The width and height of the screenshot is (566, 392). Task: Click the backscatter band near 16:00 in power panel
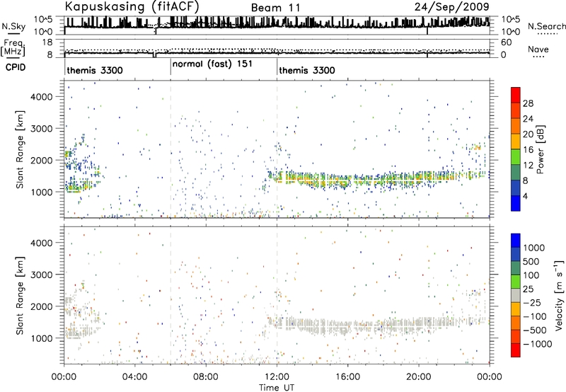point(347,180)
